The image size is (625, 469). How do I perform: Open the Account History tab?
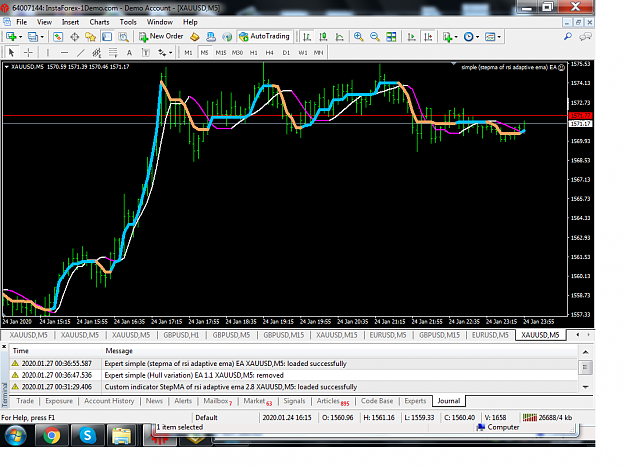point(109,401)
